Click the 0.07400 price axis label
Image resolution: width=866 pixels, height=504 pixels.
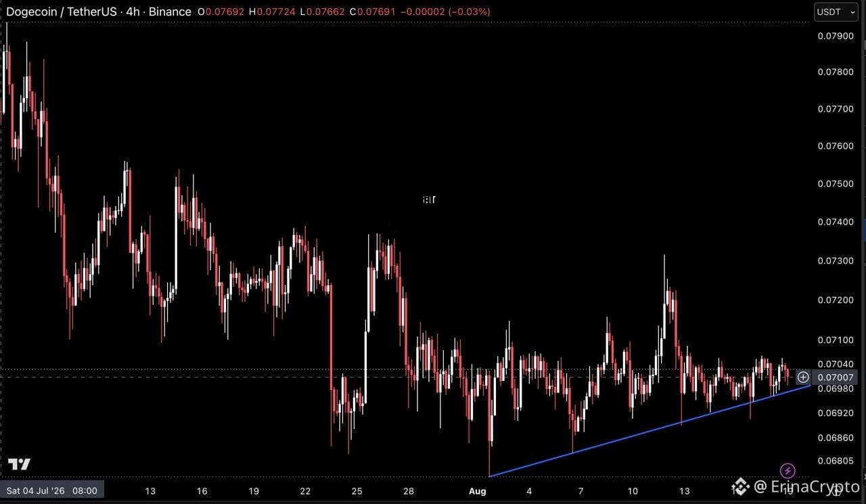(x=836, y=222)
